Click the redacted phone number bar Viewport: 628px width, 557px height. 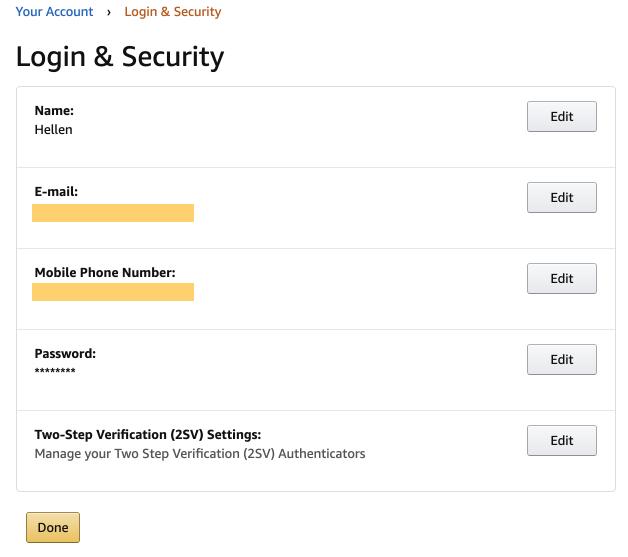click(x=113, y=292)
